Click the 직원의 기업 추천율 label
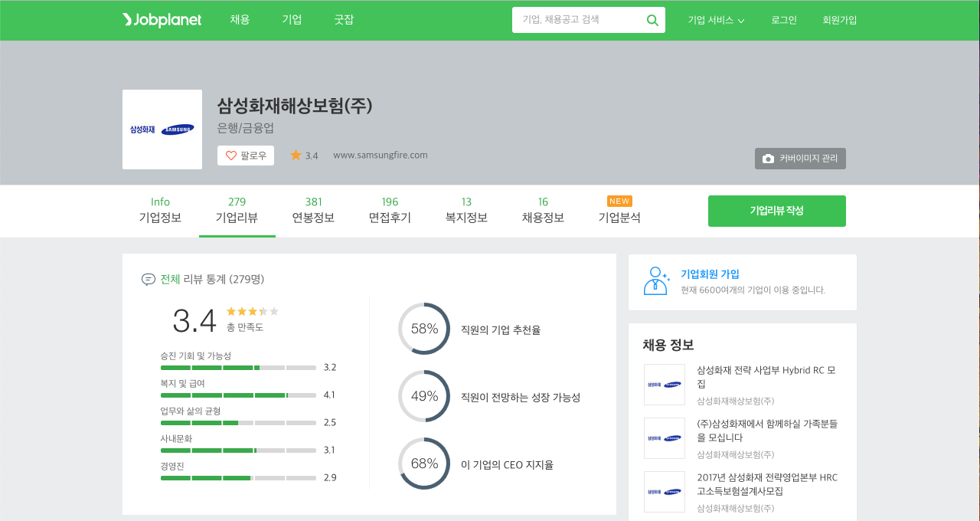The height and width of the screenshot is (521, 980). [x=501, y=329]
